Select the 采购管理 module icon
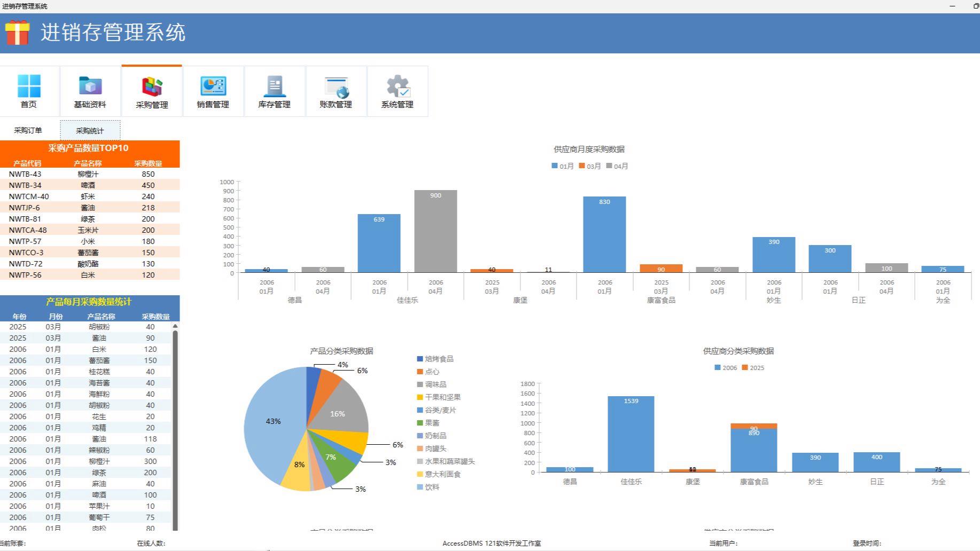 [152, 91]
